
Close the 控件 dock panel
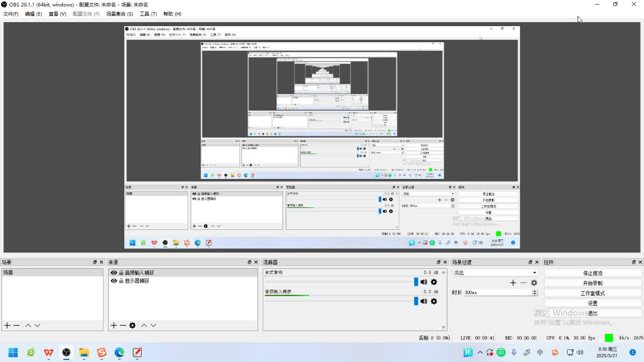pos(640,262)
